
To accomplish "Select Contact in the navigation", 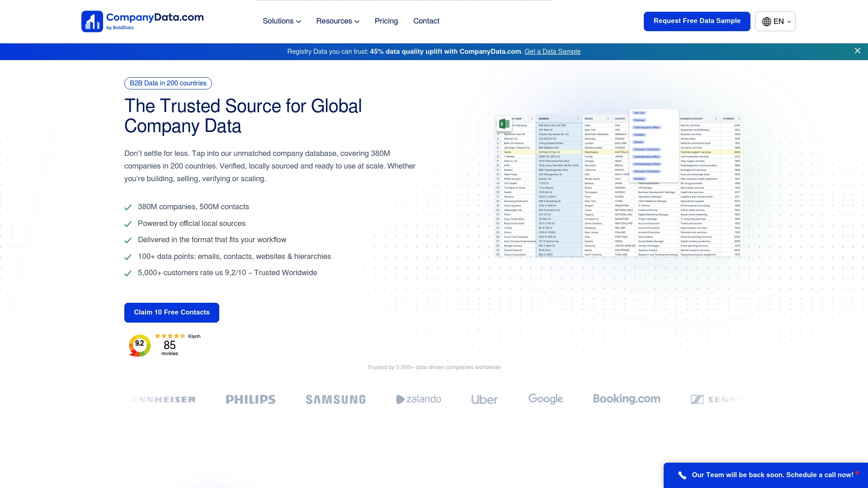I will pyautogui.click(x=426, y=21).
